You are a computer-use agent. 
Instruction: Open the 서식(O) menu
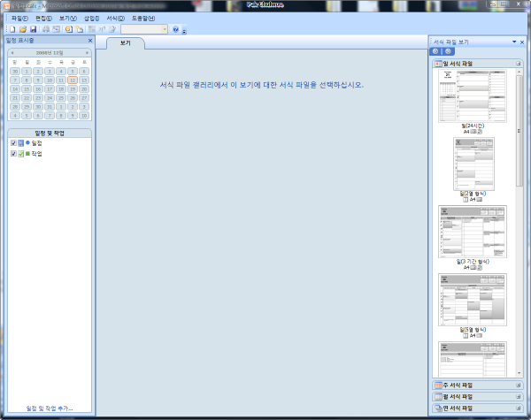click(116, 19)
